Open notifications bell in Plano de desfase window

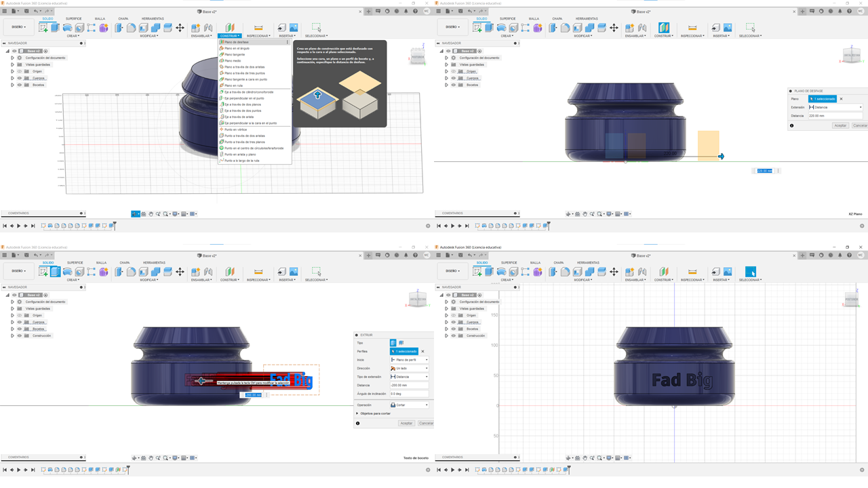[x=842, y=12]
